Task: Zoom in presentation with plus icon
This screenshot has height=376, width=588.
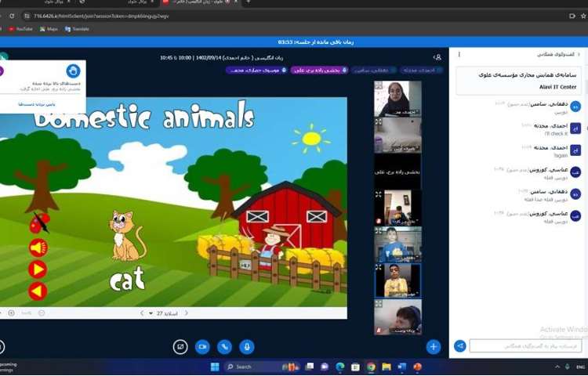Action: coord(11,313)
